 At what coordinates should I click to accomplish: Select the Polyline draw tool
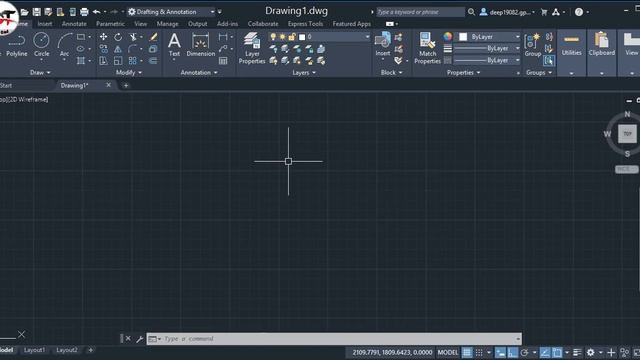[16, 45]
